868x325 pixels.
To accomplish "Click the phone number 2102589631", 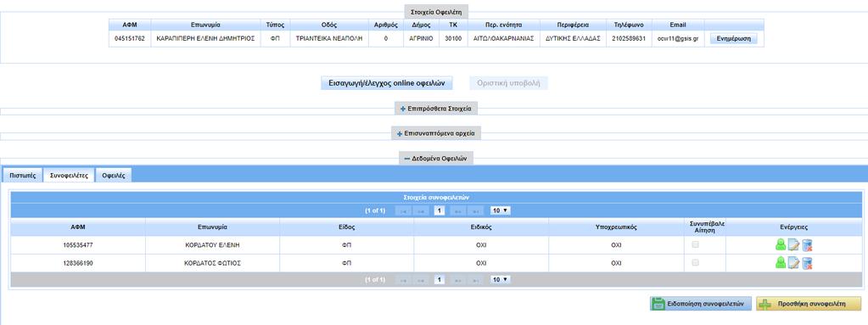I will click(629, 39).
